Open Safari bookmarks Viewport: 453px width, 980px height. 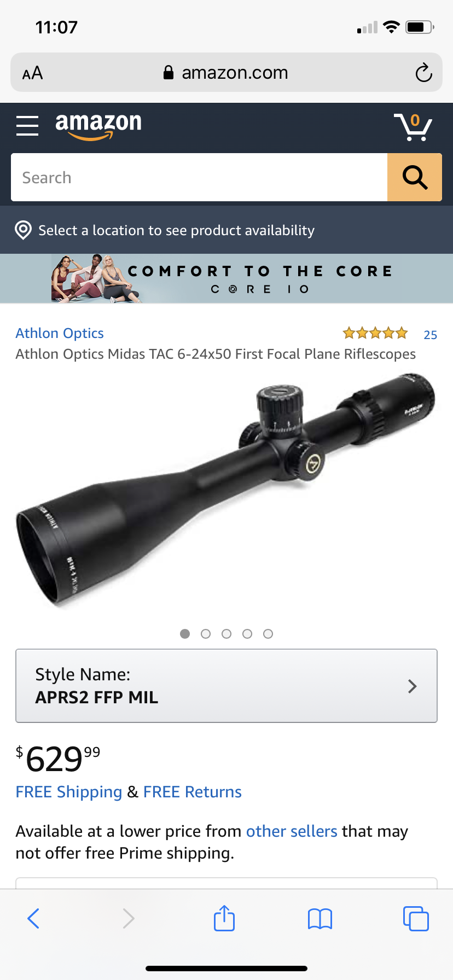[x=320, y=919]
